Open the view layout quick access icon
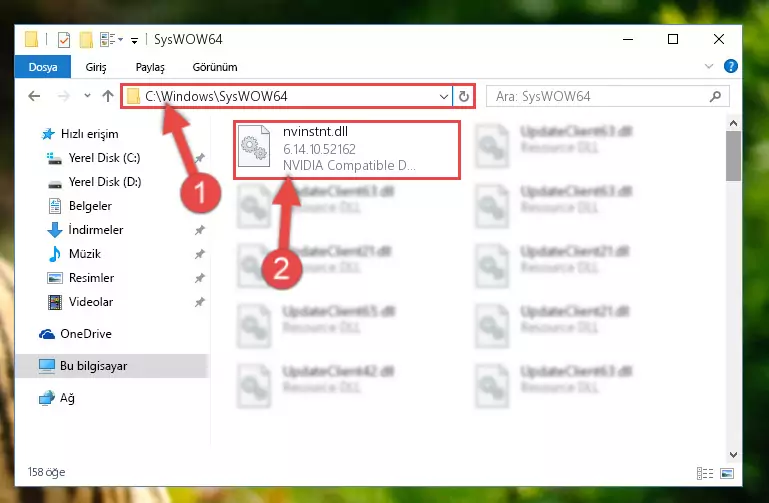This screenshot has width=769, height=503. [x=108, y=40]
